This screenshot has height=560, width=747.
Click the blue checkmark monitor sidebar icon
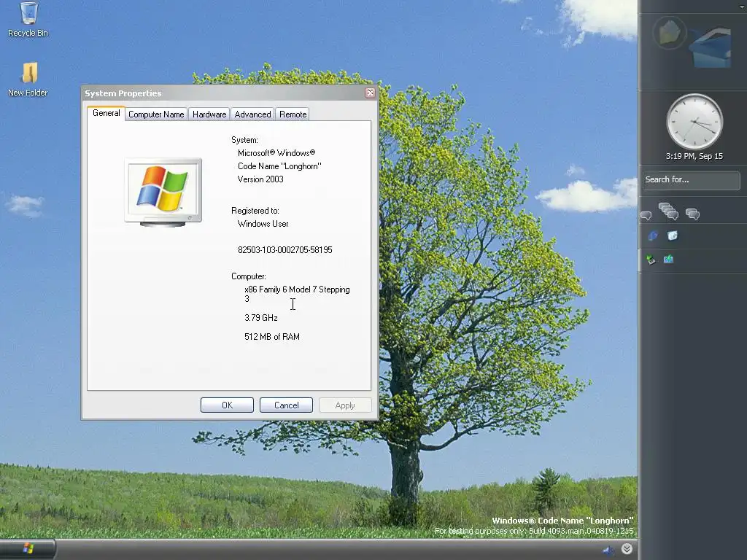pos(669,259)
